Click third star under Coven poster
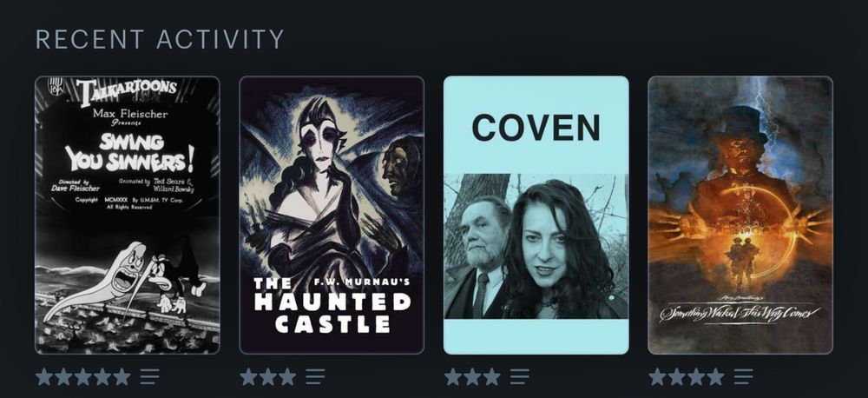Screen dimensions: 868x398 point(491,377)
